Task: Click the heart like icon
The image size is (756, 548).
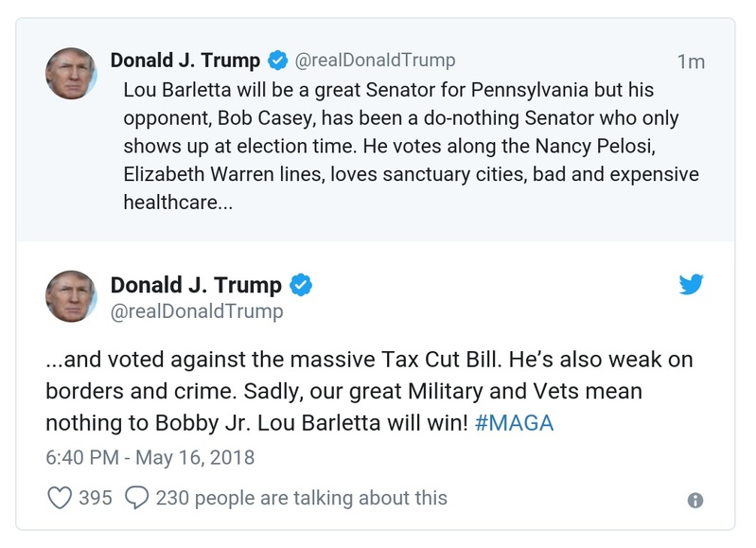Action: (x=59, y=497)
